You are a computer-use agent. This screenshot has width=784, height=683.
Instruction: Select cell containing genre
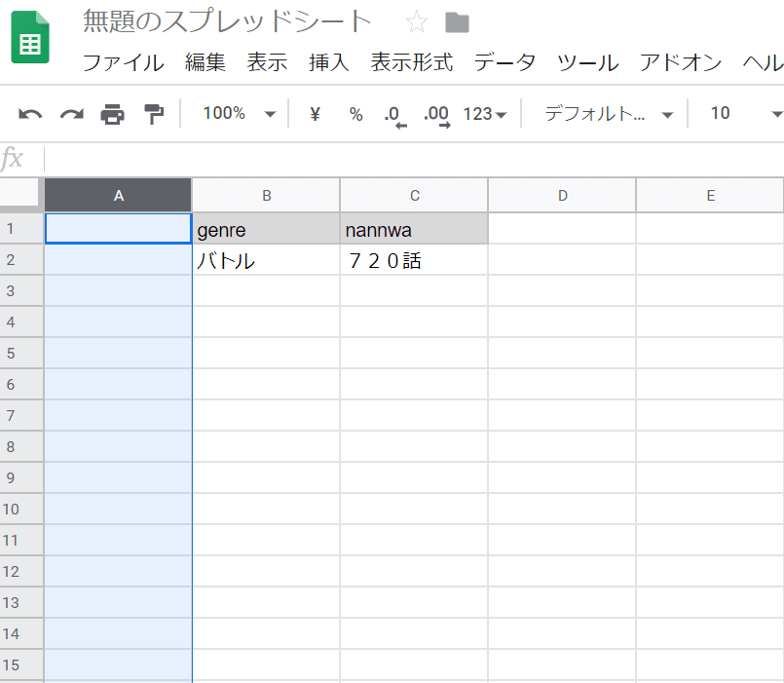[x=267, y=229]
